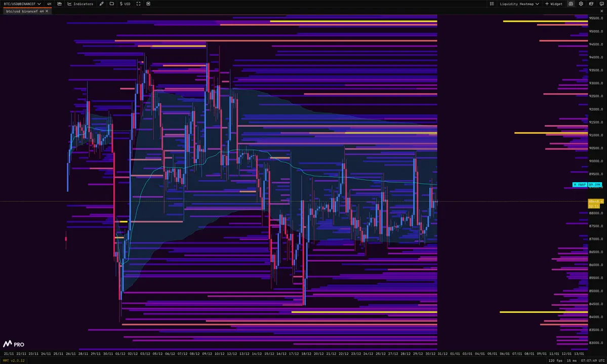Close the chart panel with X
The image size is (607, 364).
coord(601,11)
